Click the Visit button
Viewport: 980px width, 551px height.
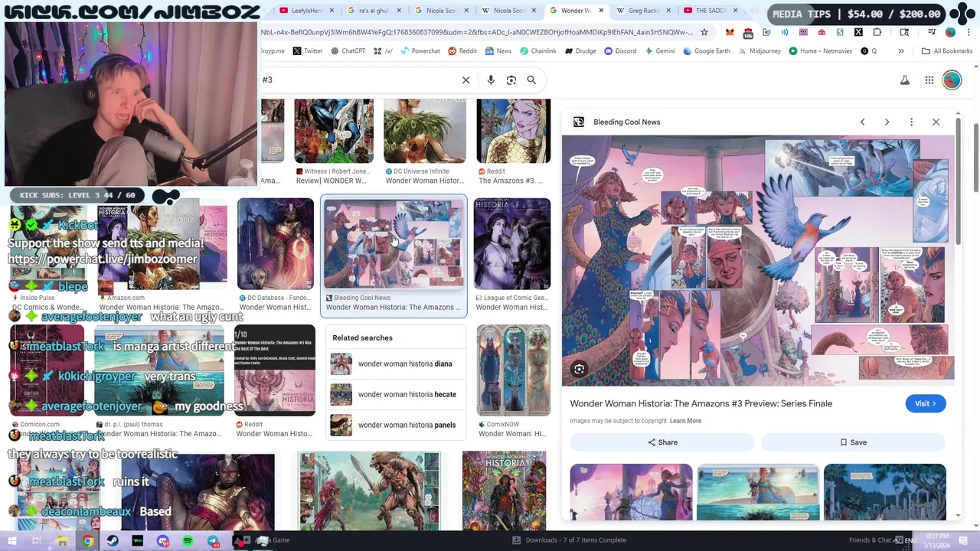click(x=926, y=403)
